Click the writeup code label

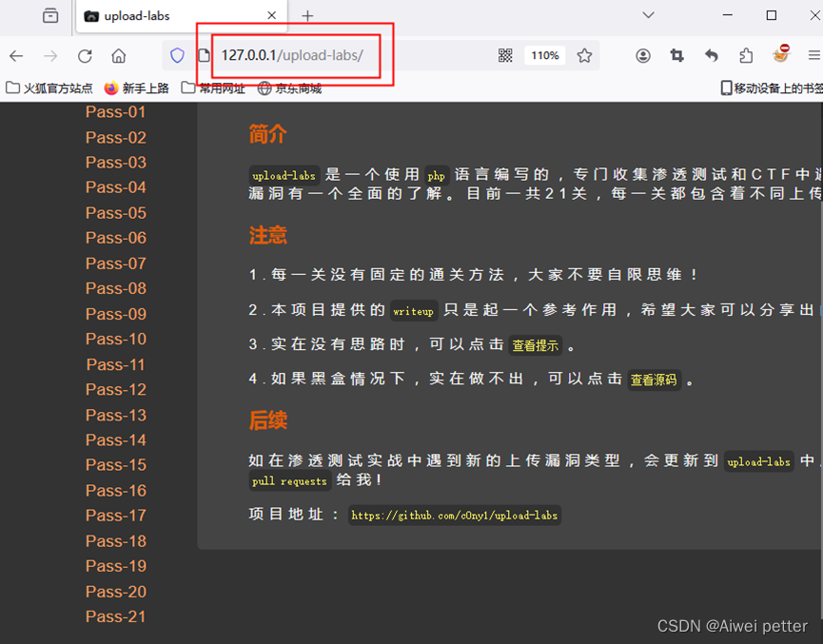pyautogui.click(x=413, y=311)
